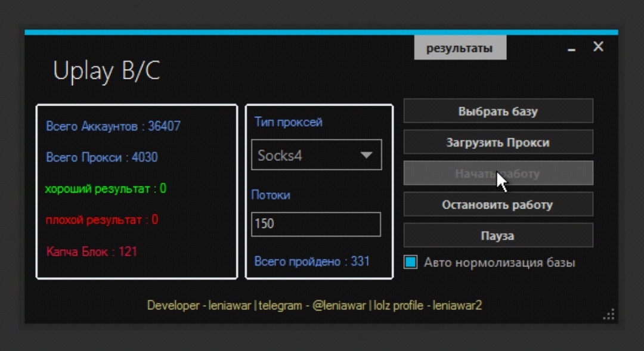Click the Потоки input field with 150
The height and width of the screenshot is (351, 644).
pos(316,223)
